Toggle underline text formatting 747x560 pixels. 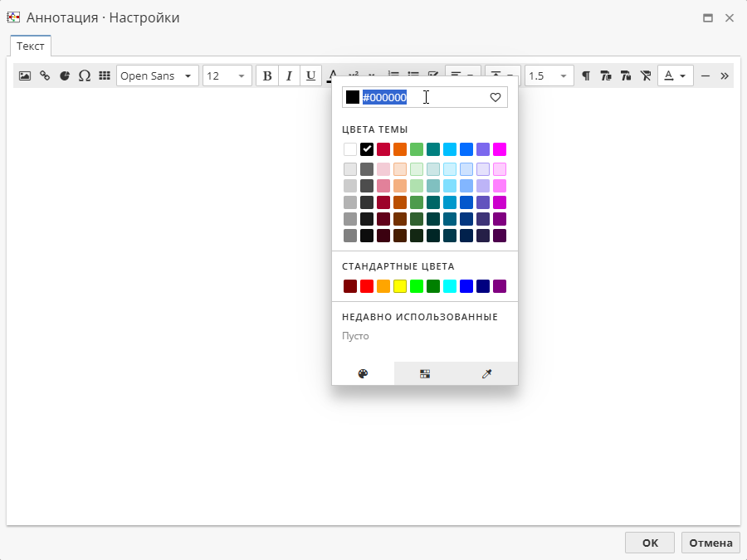[x=310, y=75]
